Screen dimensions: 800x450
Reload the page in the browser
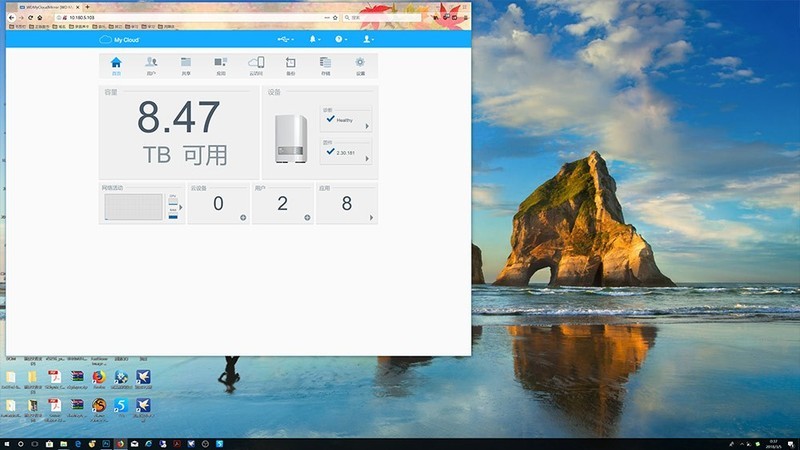(x=31, y=17)
